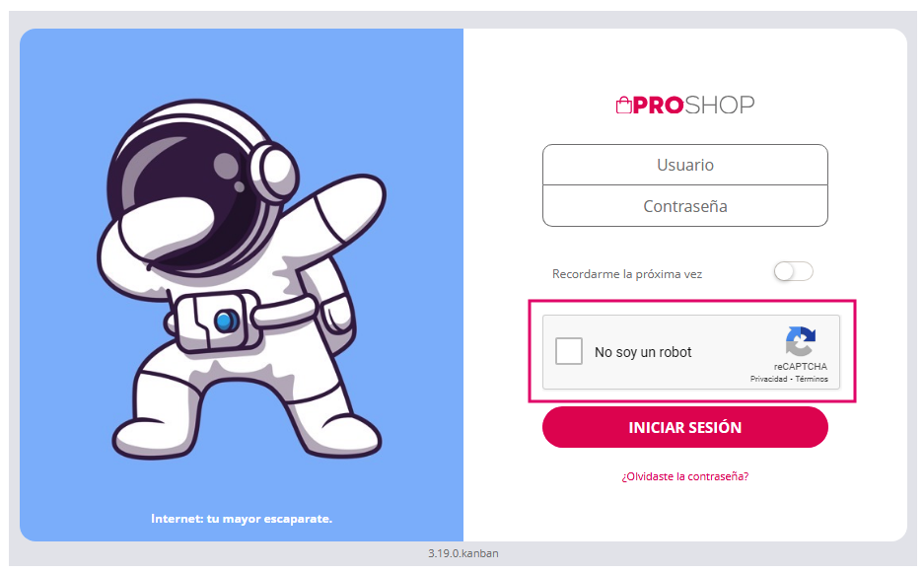Check the No soy un robot box
Viewport: 924px width, 573px height.
[569, 351]
